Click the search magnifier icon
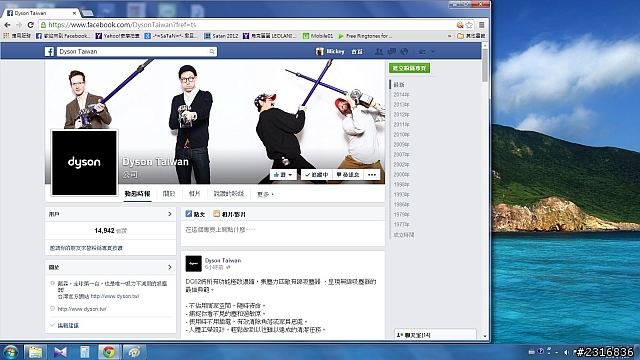640x360 pixels. click(212, 51)
